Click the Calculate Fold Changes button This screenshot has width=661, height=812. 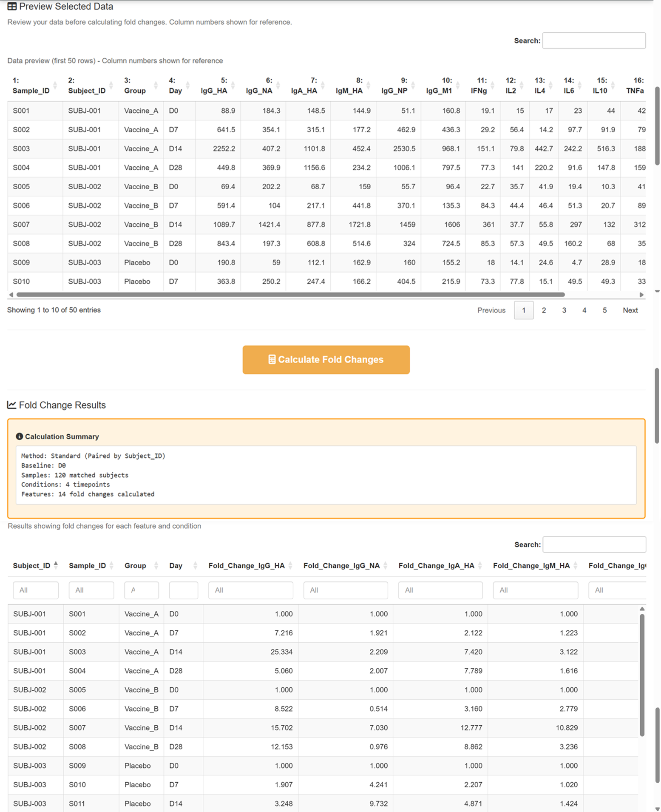pos(326,360)
